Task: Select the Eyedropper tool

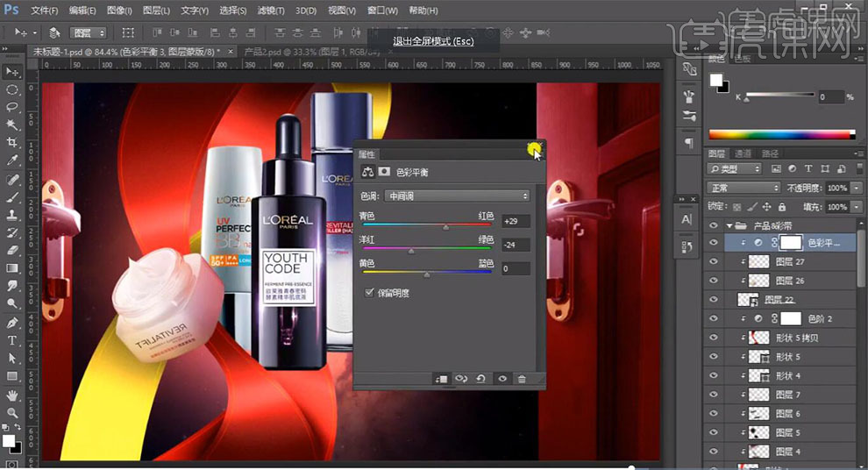Action: [11, 160]
